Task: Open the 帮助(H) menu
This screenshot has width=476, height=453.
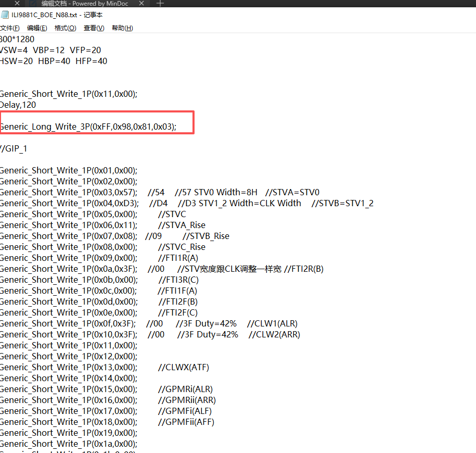Action: [122, 28]
